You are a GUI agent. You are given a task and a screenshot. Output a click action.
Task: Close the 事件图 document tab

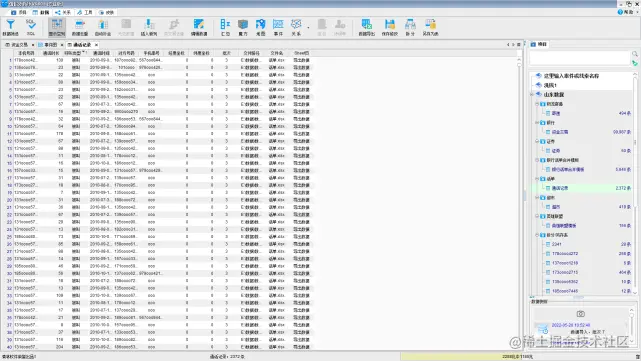[x=62, y=45]
